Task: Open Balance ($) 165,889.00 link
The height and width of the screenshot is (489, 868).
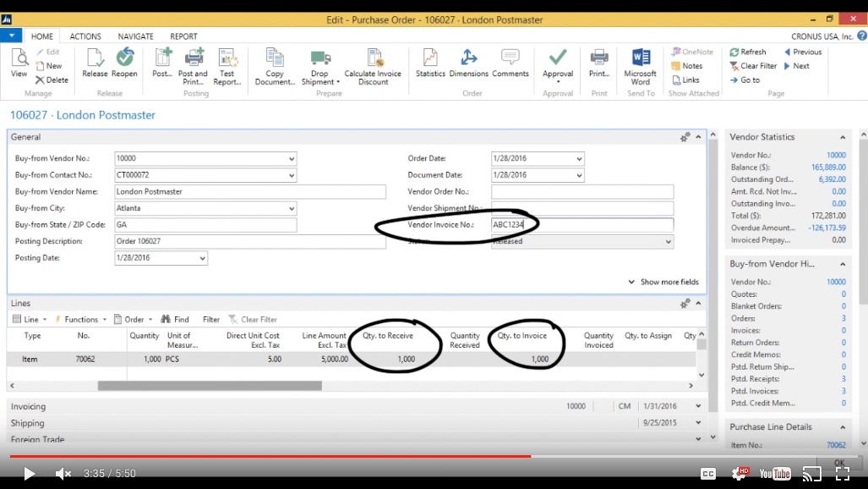Action: click(828, 168)
